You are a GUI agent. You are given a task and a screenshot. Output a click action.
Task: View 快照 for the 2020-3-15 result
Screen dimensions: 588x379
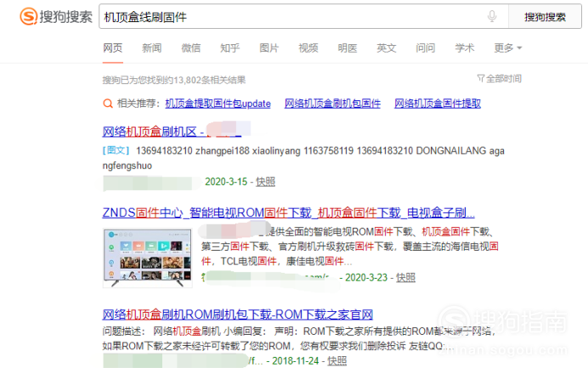[265, 182]
